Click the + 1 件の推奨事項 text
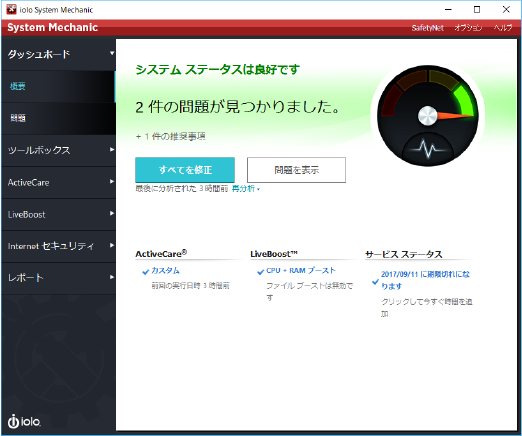The width and height of the screenshot is (522, 436). 170,136
